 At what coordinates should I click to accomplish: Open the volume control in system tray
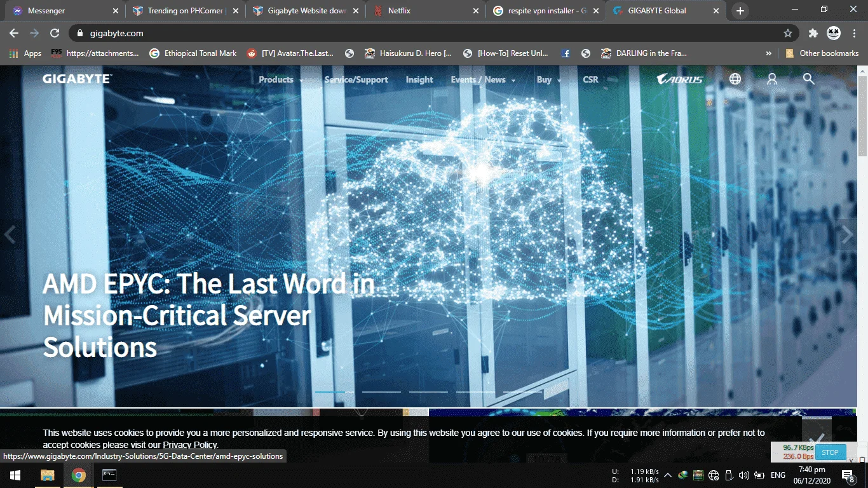pos(744,475)
